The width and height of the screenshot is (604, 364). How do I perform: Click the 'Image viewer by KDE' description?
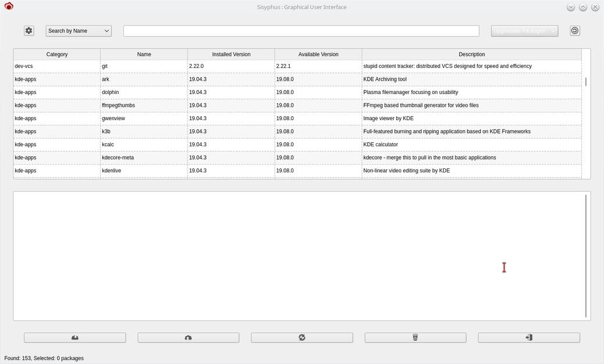[389, 118]
